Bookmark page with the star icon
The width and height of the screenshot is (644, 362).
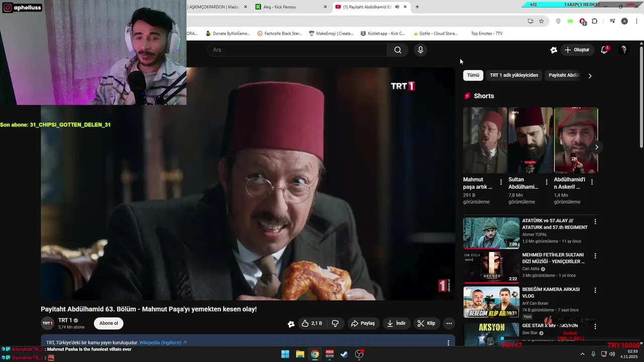point(541,21)
